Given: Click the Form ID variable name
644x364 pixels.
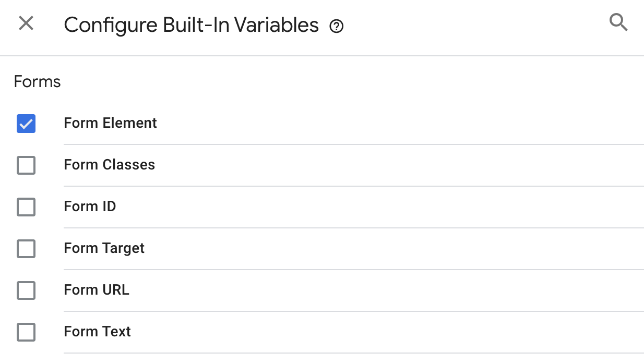Looking at the screenshot, I should pyautogui.click(x=90, y=207).
